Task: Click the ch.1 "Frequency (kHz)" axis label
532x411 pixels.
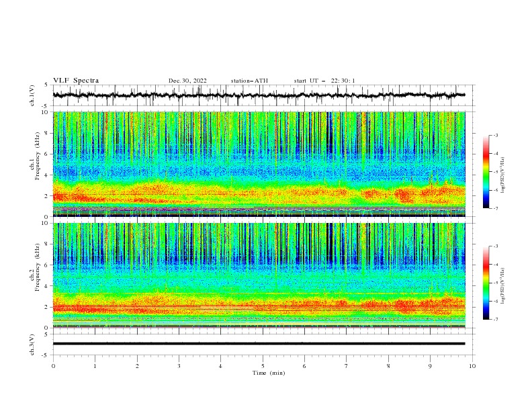Action: coord(38,156)
